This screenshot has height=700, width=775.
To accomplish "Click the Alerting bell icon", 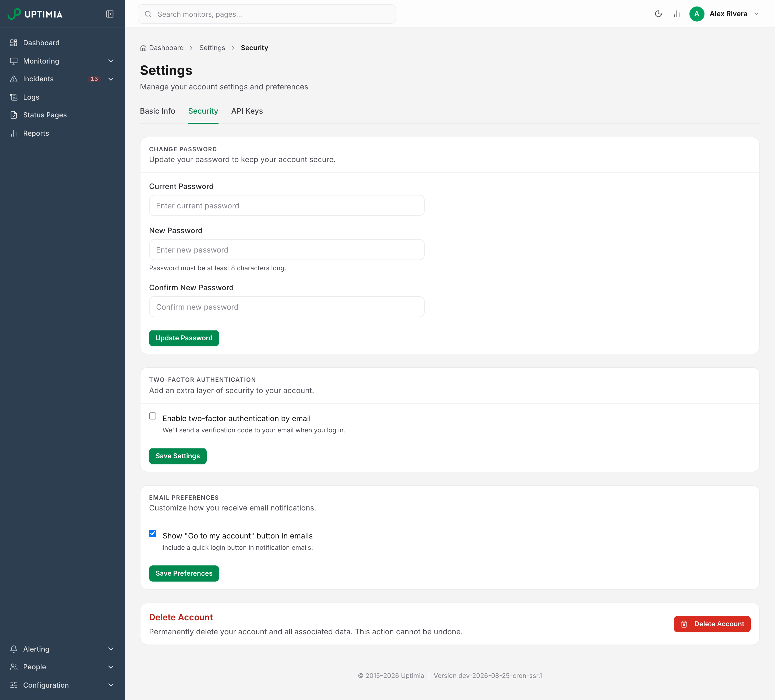I will (x=14, y=649).
